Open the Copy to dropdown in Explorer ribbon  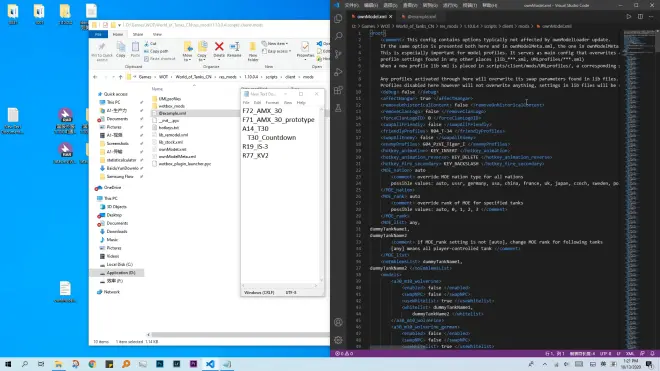pyautogui.click(x=202, y=51)
